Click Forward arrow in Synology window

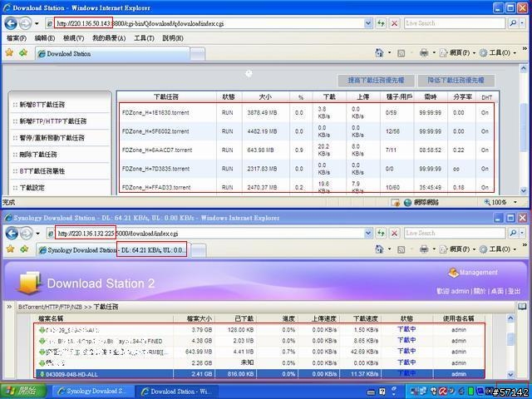tap(26, 234)
